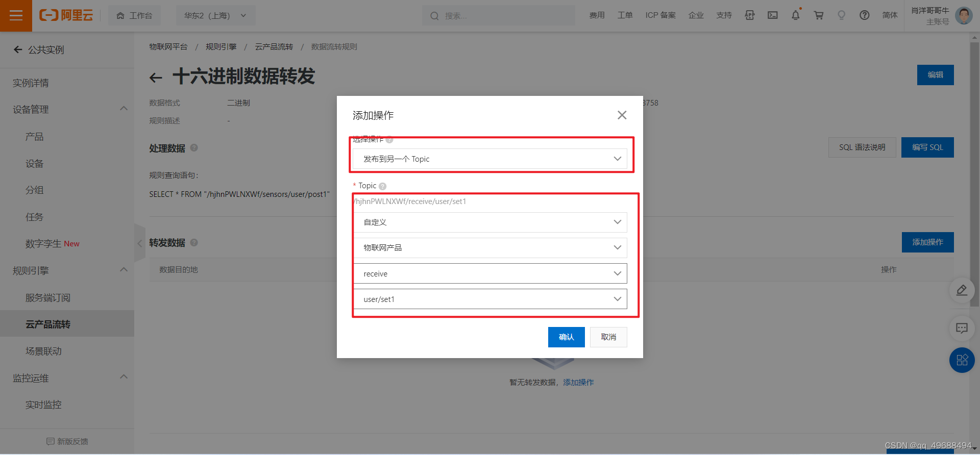Confirm with the 确认 button
The height and width of the screenshot is (455, 980).
567,337
